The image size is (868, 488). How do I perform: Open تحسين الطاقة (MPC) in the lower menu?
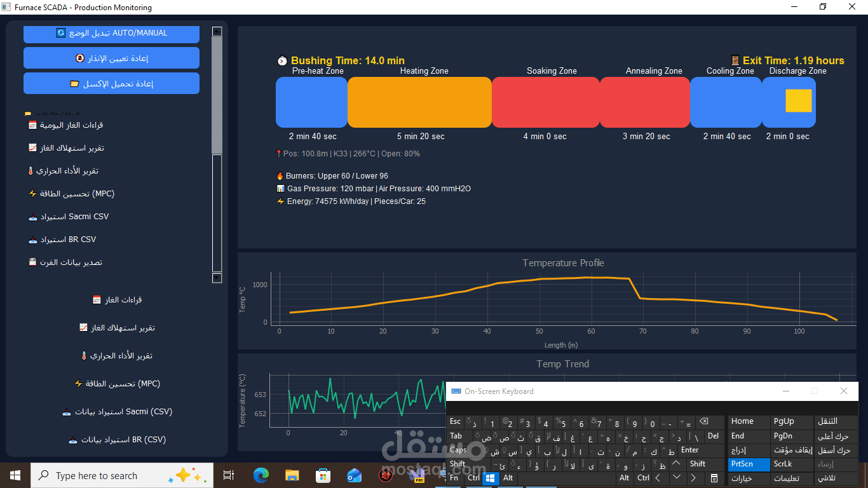pos(117,384)
